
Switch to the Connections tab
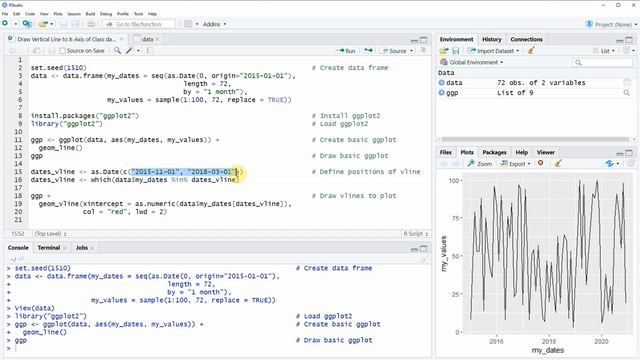pos(527,39)
